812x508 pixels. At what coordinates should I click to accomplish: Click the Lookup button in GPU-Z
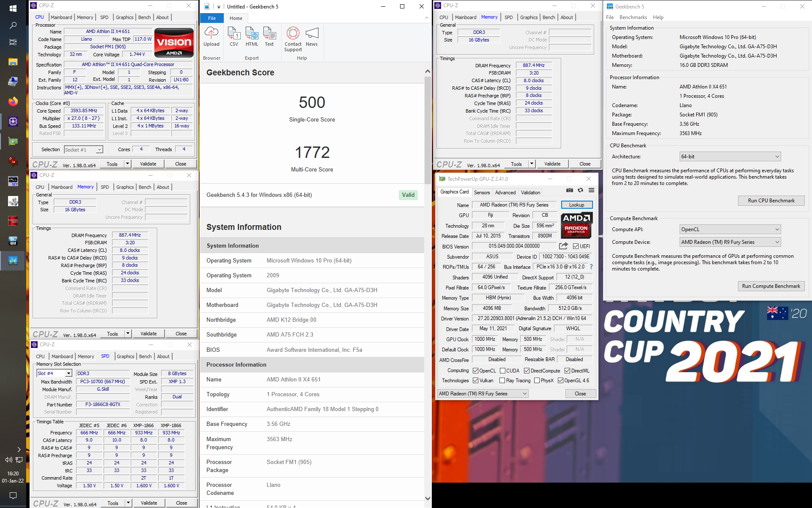pos(576,205)
